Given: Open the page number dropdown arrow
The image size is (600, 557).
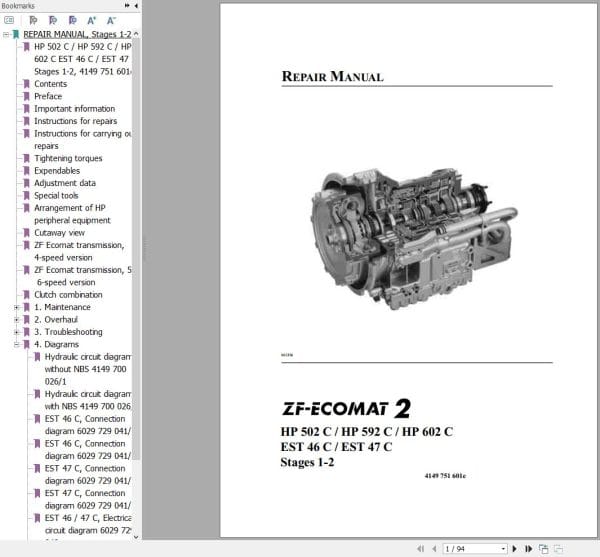Looking at the screenshot, I should point(503,549).
